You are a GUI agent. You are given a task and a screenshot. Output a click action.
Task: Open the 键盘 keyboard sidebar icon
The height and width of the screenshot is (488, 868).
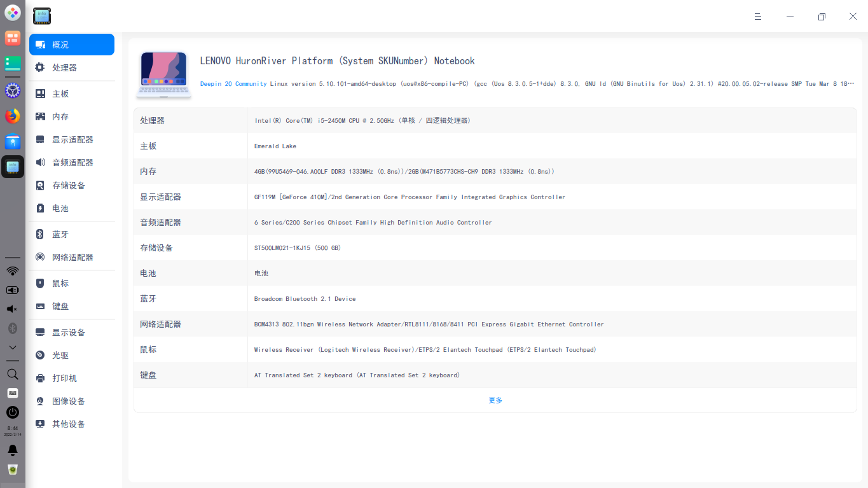(x=40, y=306)
